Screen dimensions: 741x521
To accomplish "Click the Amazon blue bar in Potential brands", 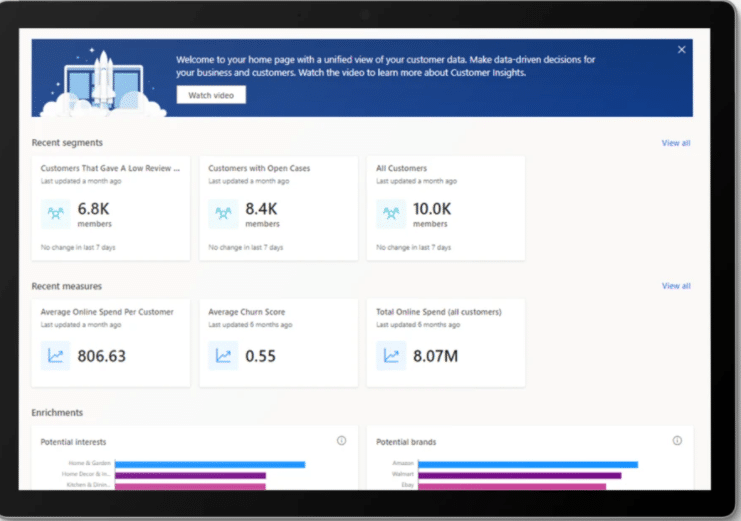I will [x=528, y=464].
